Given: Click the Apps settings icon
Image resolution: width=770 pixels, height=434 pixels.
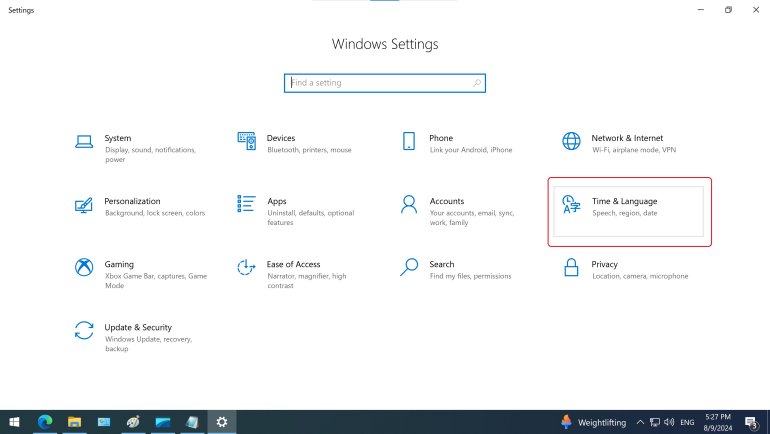Looking at the screenshot, I should click(x=247, y=204).
